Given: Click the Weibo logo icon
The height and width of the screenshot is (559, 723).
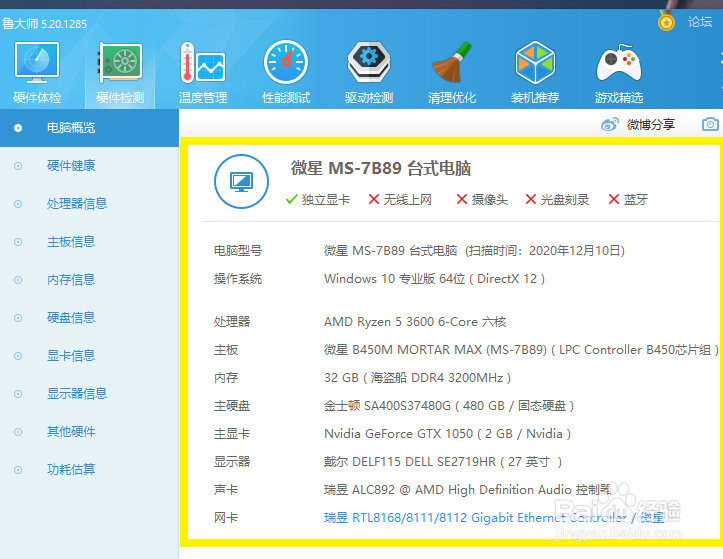Looking at the screenshot, I should click(x=610, y=125).
